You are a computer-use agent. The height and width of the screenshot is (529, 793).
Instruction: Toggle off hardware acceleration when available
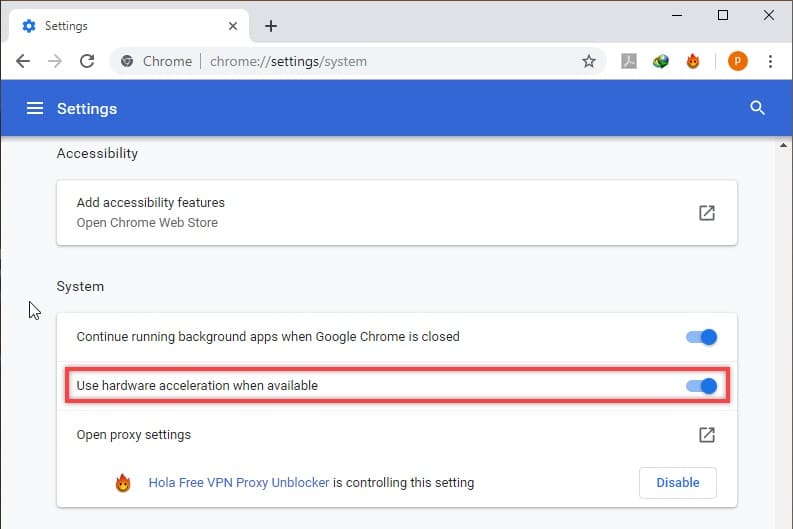tap(701, 386)
